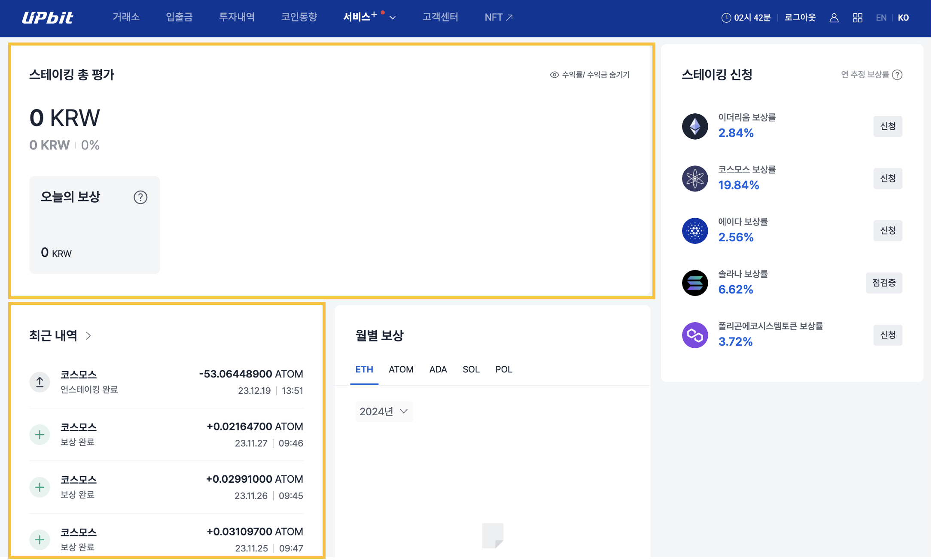Click the help icon beside 오늘의 보상
This screenshot has width=932, height=560.
[140, 197]
